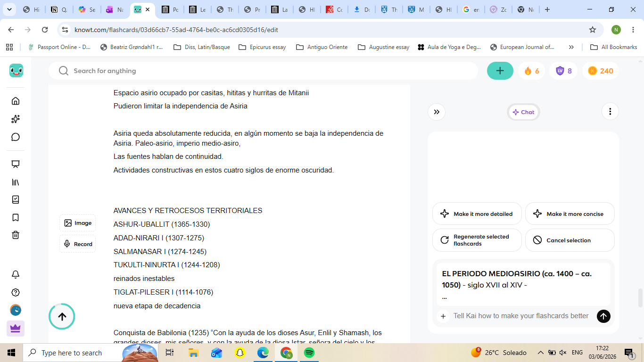Open the flame streak counter showing 6

(x=532, y=71)
